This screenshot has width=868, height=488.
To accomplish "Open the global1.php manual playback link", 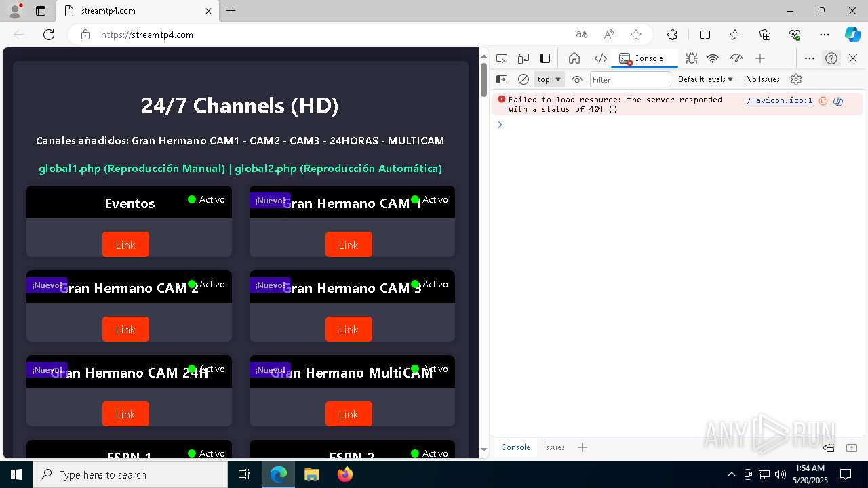I will point(132,168).
